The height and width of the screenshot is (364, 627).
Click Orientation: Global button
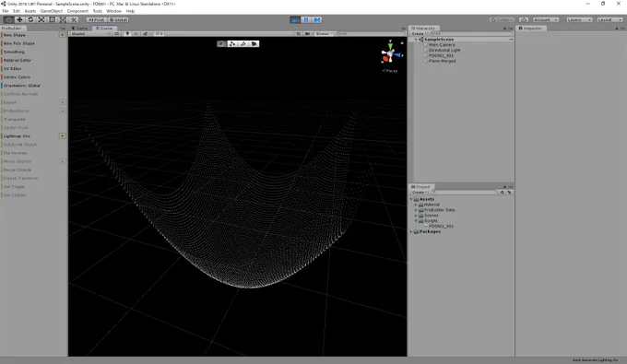coord(21,86)
